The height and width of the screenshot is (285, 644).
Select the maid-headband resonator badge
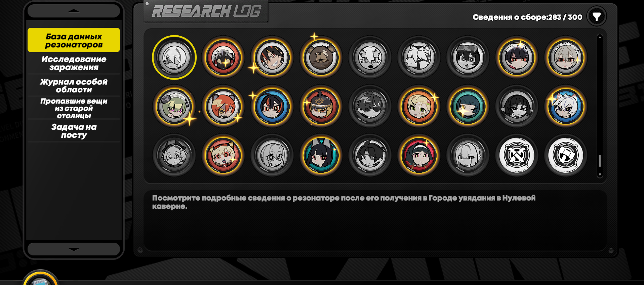[566, 57]
